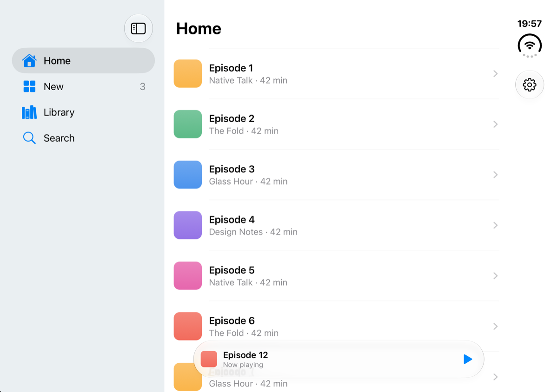Open Episode 1 via its chevron
Viewport: 558px width, 392px height.
[495, 73]
